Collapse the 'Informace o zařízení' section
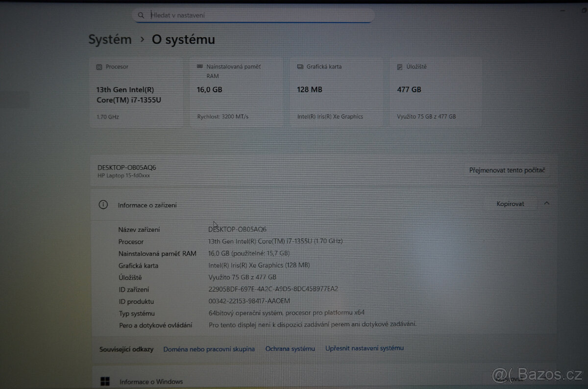Image resolution: width=588 pixels, height=389 pixels. [547, 203]
